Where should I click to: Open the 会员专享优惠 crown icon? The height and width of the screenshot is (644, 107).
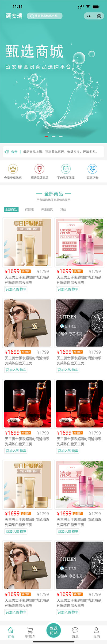click(13, 169)
